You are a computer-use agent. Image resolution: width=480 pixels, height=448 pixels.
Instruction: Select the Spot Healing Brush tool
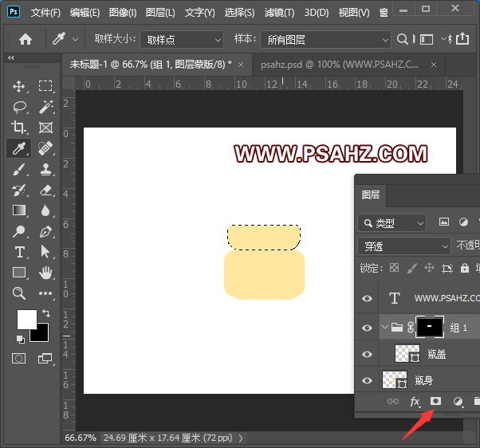coord(45,147)
